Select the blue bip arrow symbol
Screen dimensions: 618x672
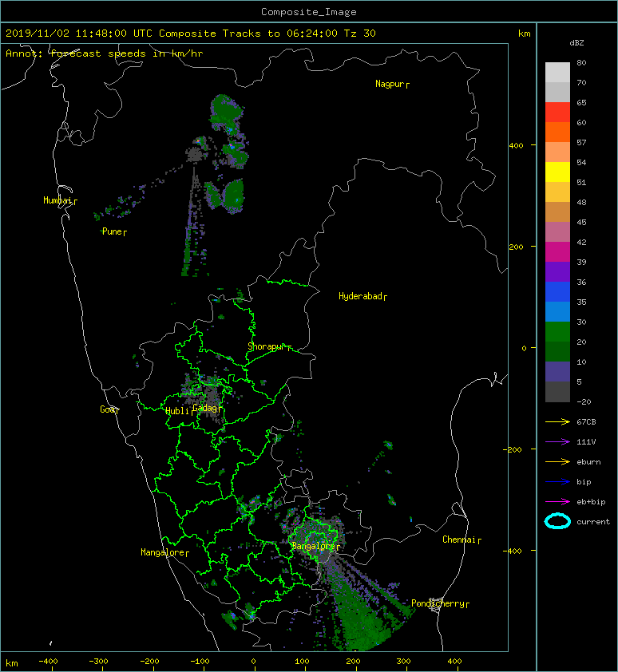click(557, 482)
